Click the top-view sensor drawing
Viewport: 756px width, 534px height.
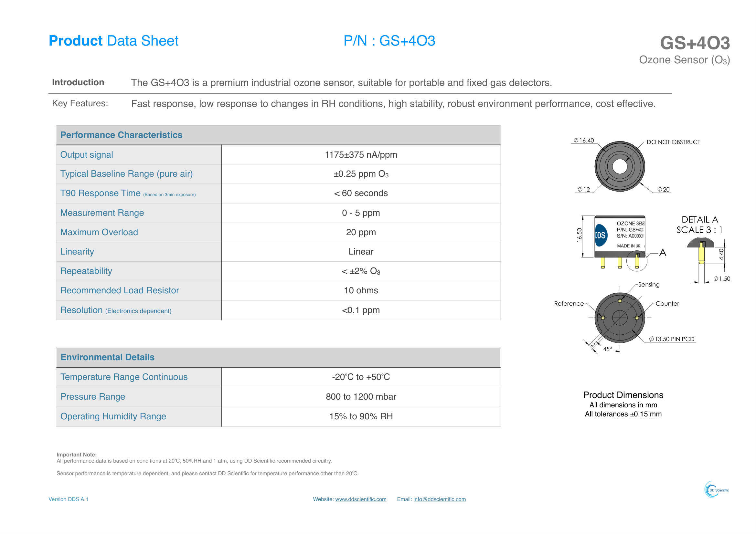pyautogui.click(x=620, y=166)
